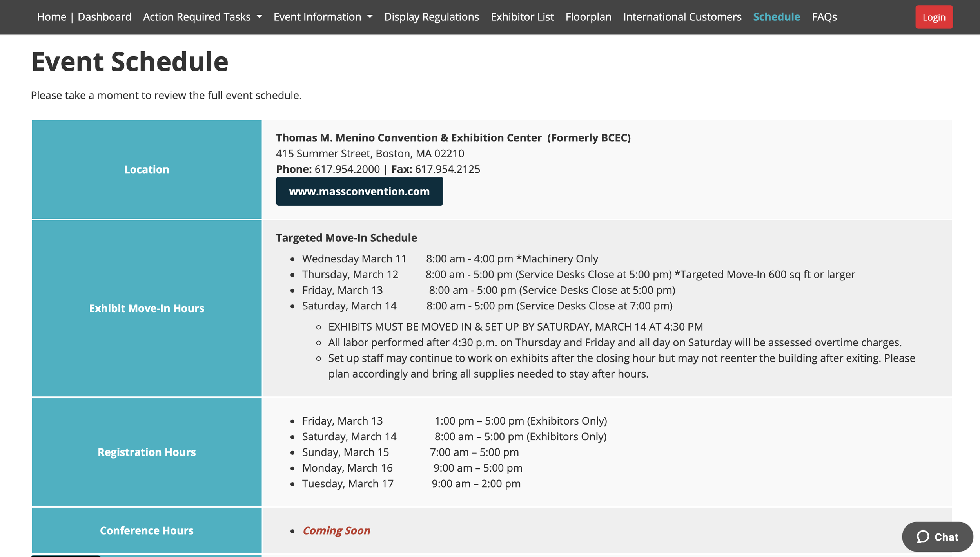This screenshot has height=557, width=980.
Task: Click the caret next to Event Information
Action: (370, 17)
